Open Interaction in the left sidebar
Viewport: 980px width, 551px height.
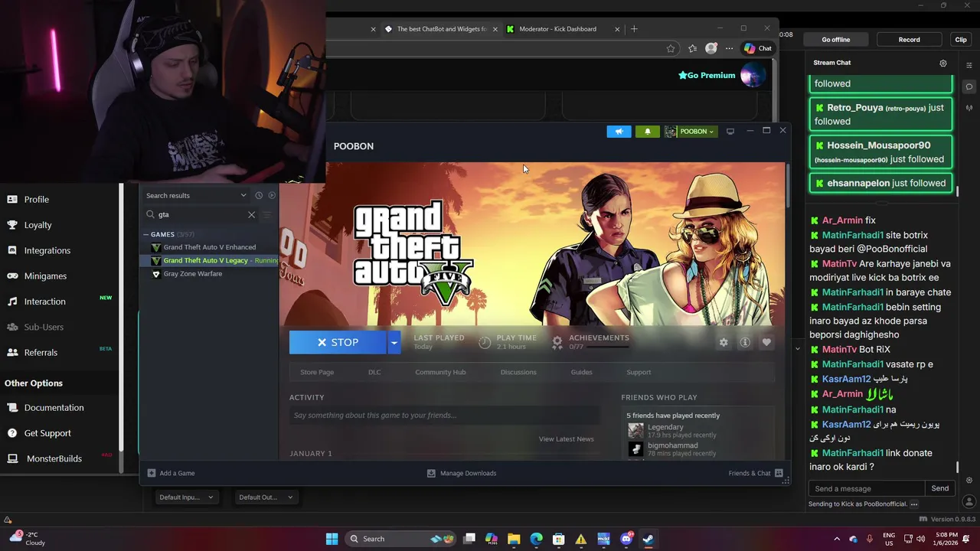pos(44,302)
